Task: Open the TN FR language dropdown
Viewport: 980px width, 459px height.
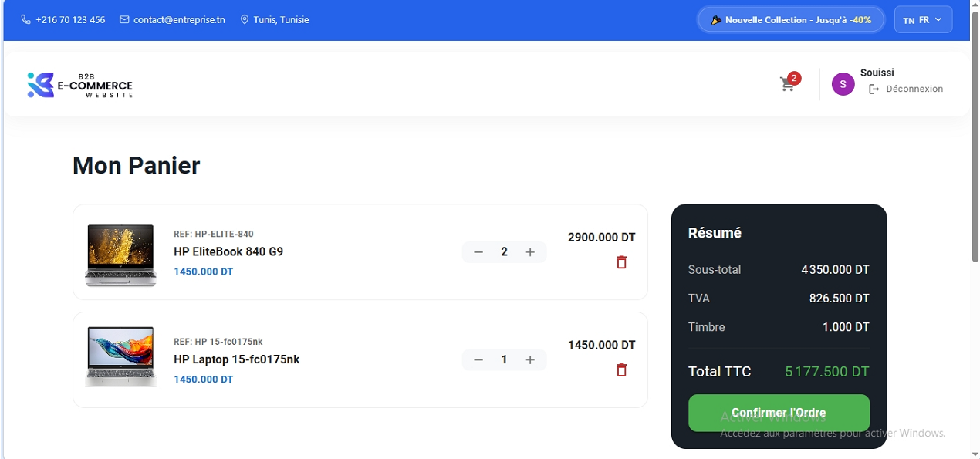Action: click(x=923, y=20)
